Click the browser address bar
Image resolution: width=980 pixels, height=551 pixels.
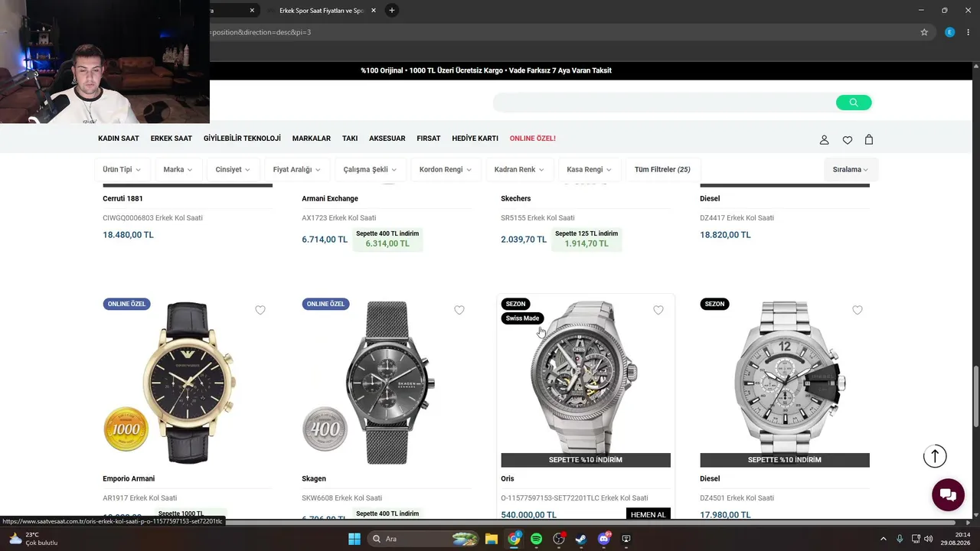tap(563, 32)
